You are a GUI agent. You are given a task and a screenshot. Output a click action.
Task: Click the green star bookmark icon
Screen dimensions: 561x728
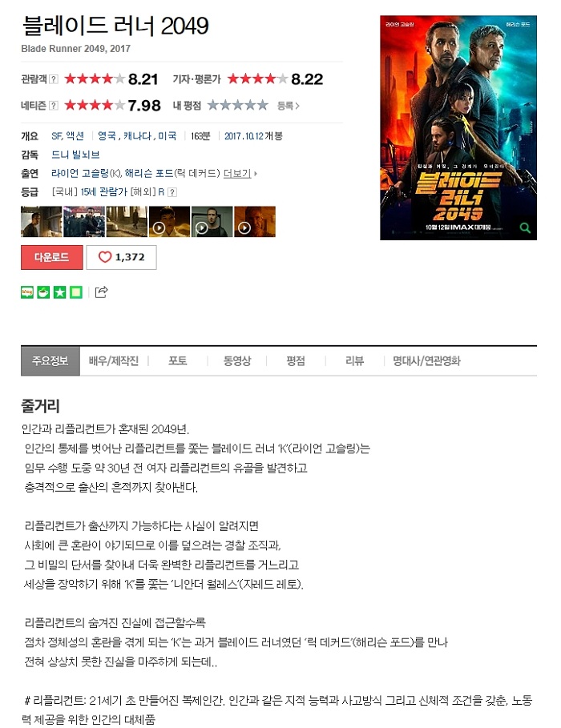(59, 292)
